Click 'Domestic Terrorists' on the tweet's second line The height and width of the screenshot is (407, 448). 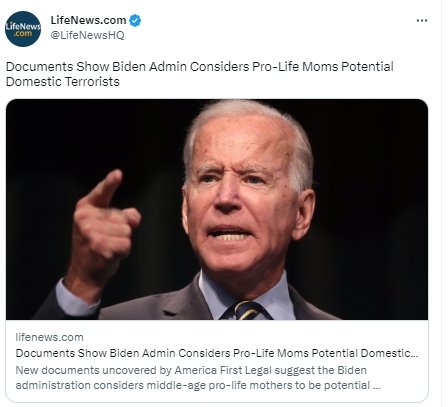tap(63, 82)
